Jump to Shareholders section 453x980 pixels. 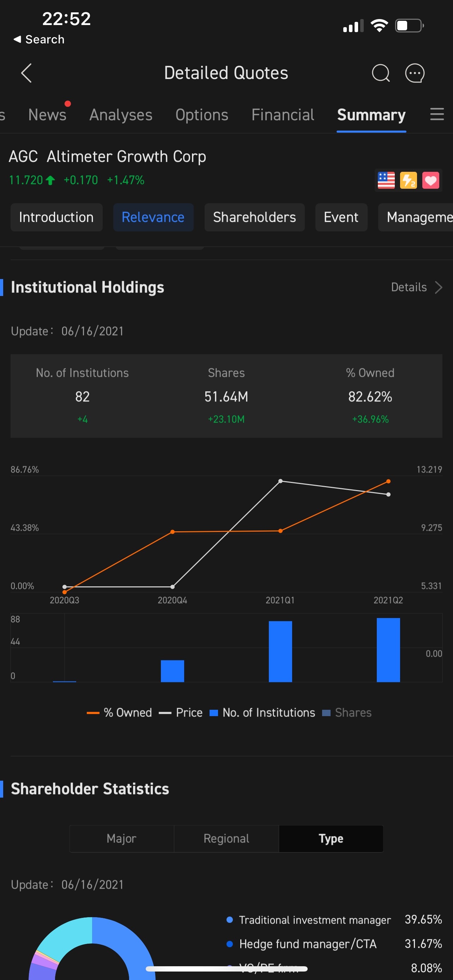pyautogui.click(x=254, y=217)
